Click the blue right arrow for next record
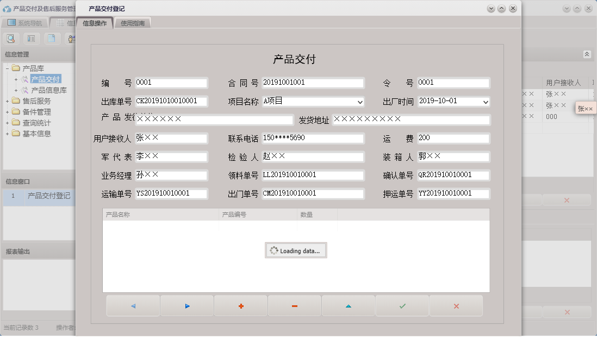The image size is (597, 364). [x=186, y=306]
